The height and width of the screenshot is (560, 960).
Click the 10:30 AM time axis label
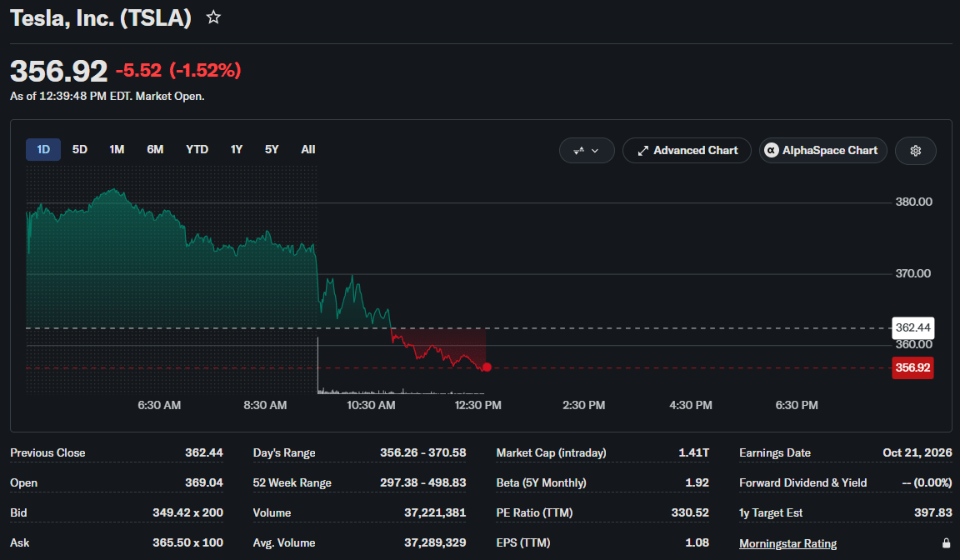point(371,405)
